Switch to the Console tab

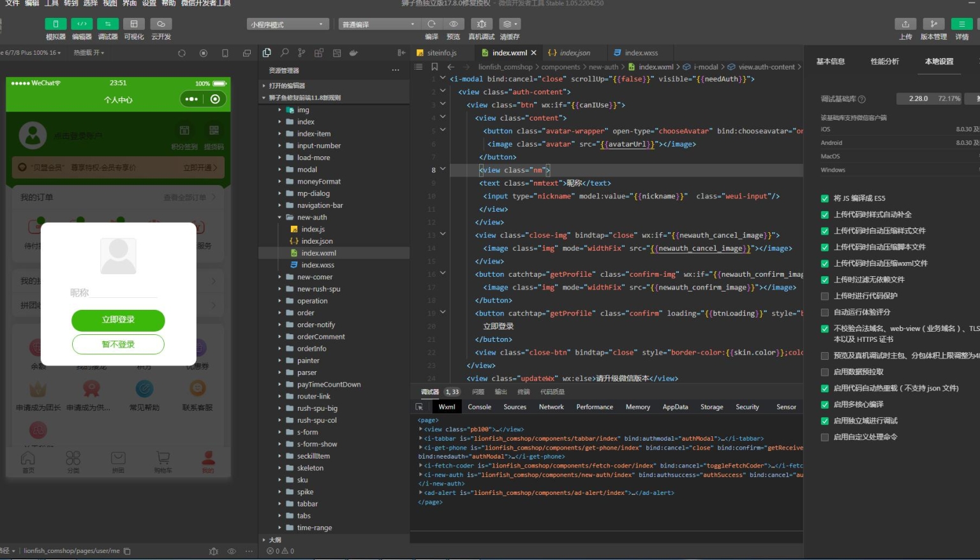pyautogui.click(x=479, y=407)
